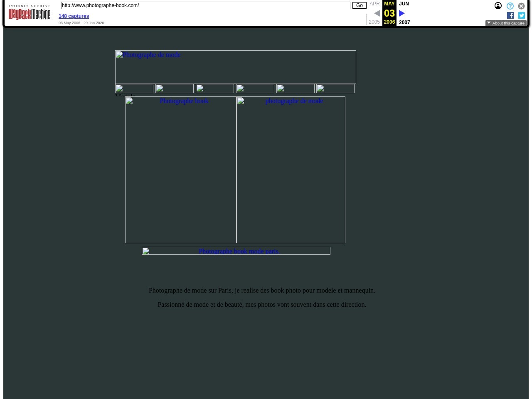Click the photographe de mode right image

291,170
